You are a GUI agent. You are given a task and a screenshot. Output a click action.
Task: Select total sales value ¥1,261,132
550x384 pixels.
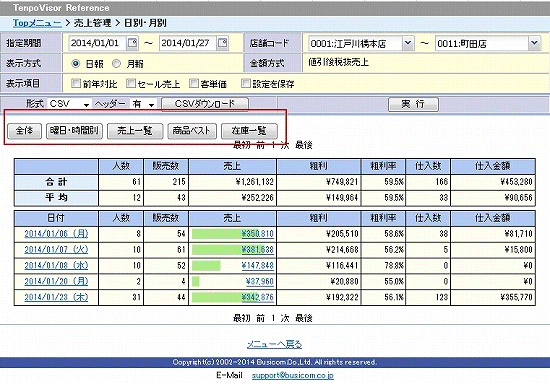(255, 182)
